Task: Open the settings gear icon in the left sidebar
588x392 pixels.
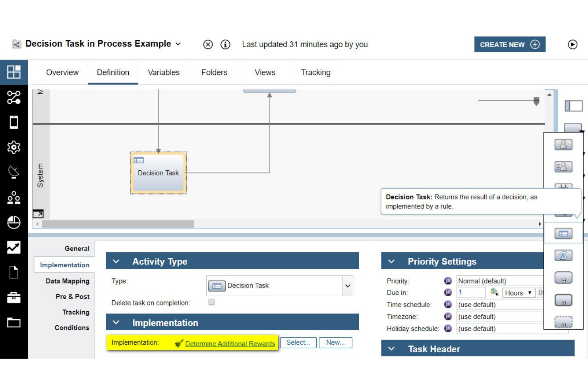Action: pyautogui.click(x=14, y=148)
